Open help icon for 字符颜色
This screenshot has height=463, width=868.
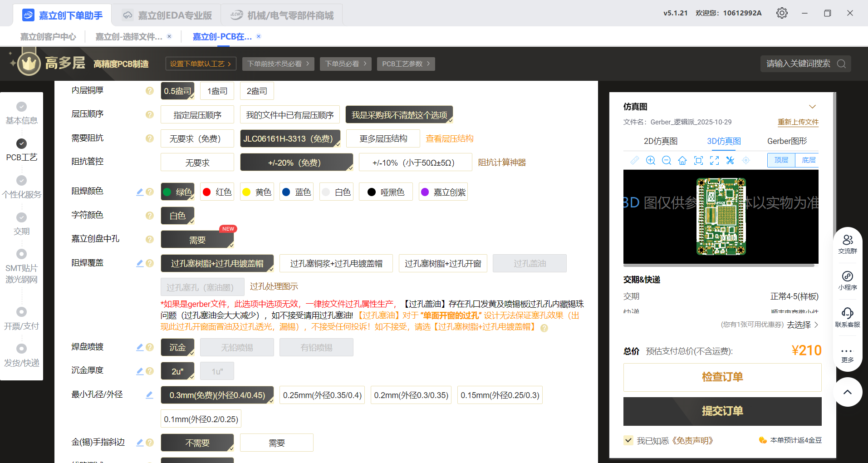pos(150,216)
